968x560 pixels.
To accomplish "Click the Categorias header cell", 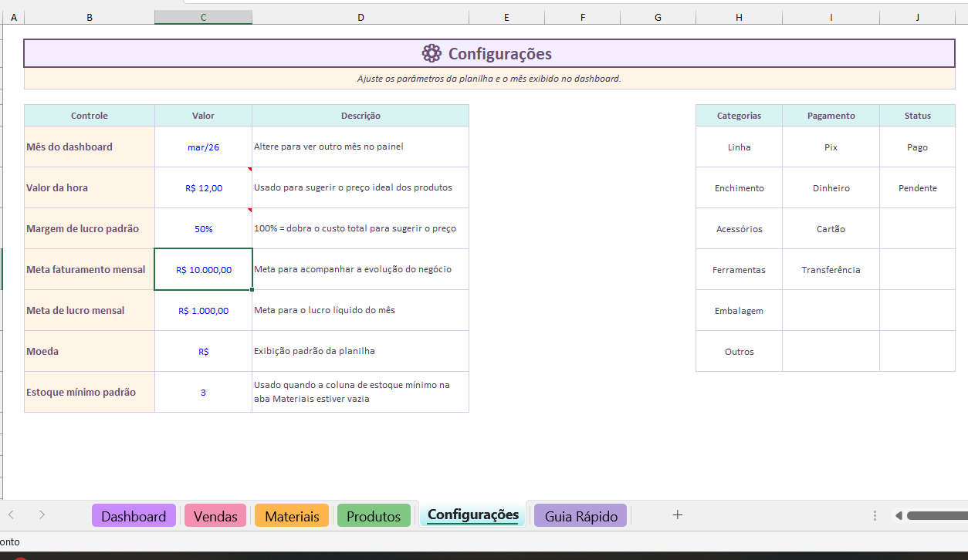I will [739, 116].
